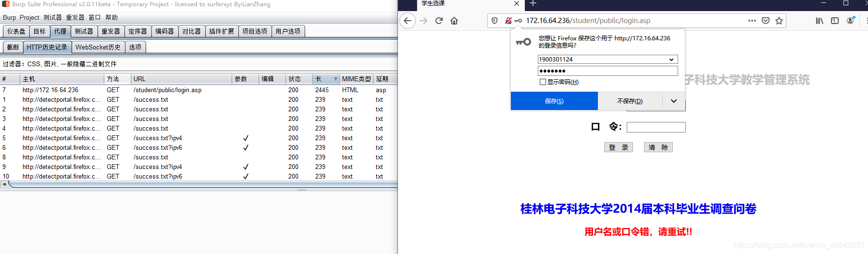Switch to the 定序器 tab

pyautogui.click(x=137, y=31)
